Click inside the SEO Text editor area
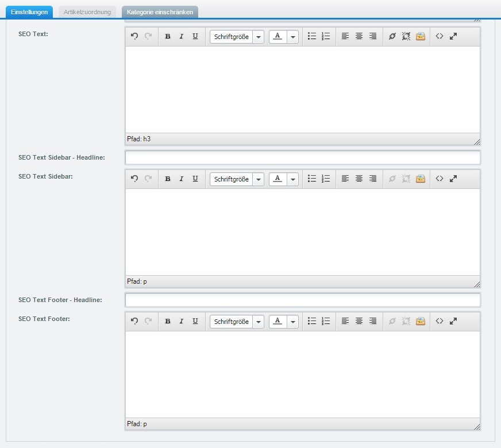The image size is (501, 448). 303,90
